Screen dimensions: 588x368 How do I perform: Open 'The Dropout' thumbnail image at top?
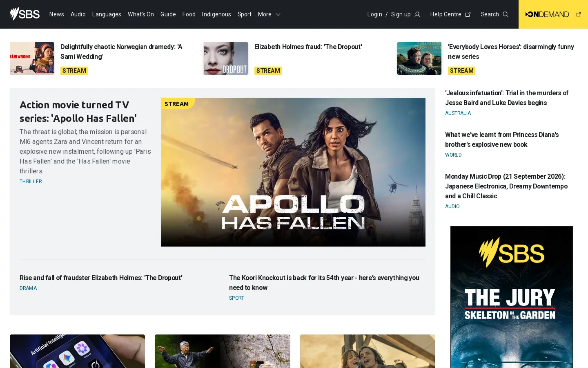tap(226, 58)
